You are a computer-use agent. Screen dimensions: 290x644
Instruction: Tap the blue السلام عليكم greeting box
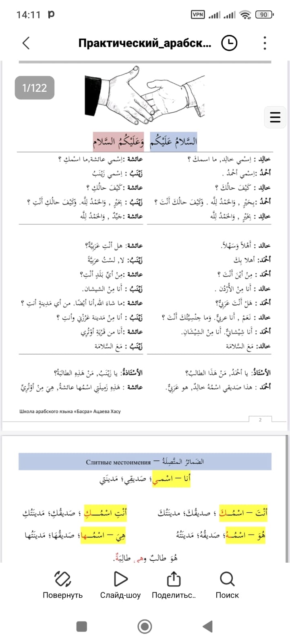[174, 141]
